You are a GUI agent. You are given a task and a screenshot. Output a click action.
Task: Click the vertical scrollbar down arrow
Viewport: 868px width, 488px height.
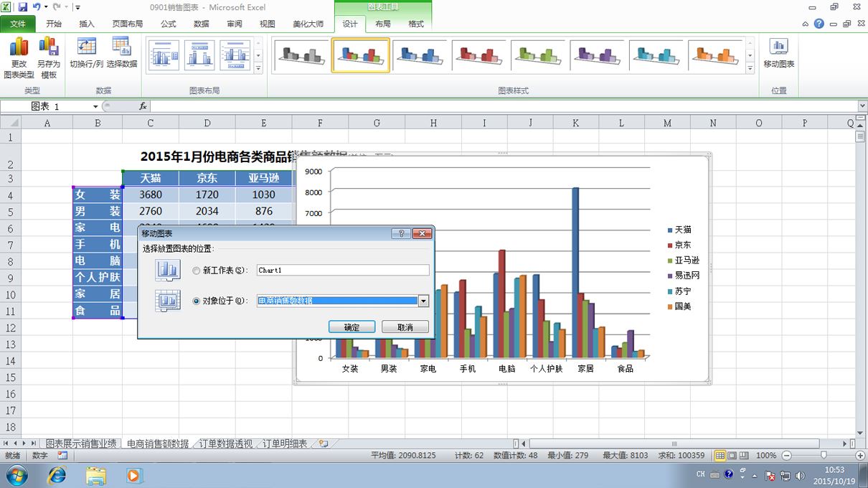[x=860, y=433]
